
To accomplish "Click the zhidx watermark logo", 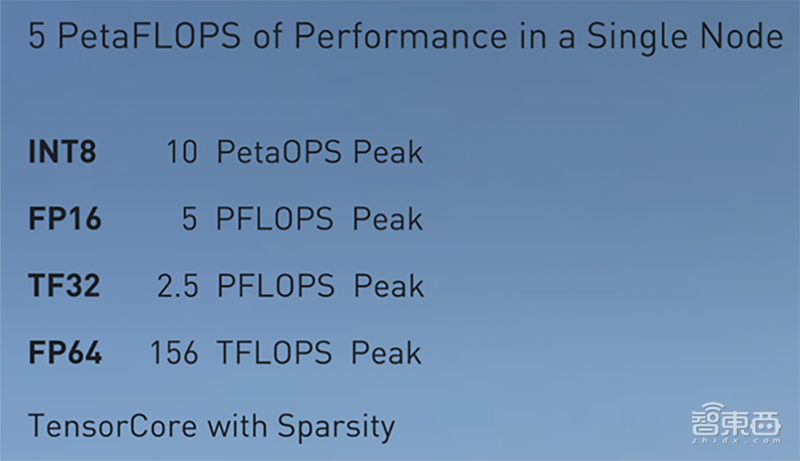I will click(735, 426).
